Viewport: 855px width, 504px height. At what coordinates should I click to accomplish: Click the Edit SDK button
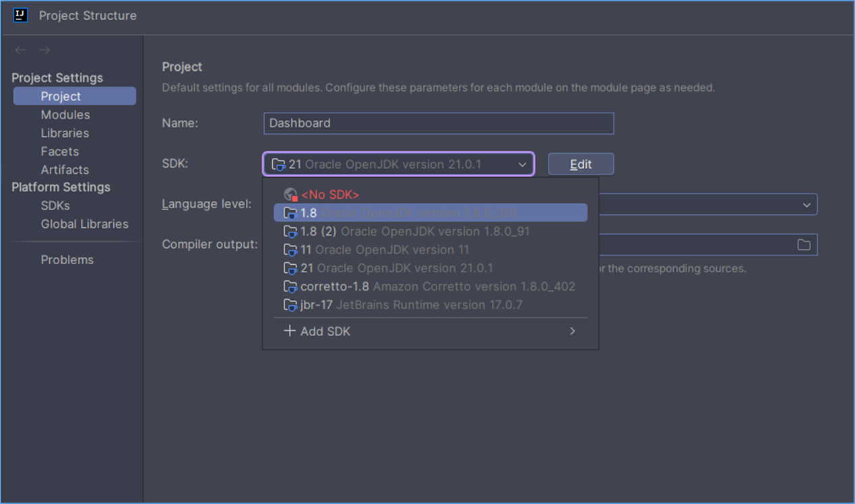581,164
